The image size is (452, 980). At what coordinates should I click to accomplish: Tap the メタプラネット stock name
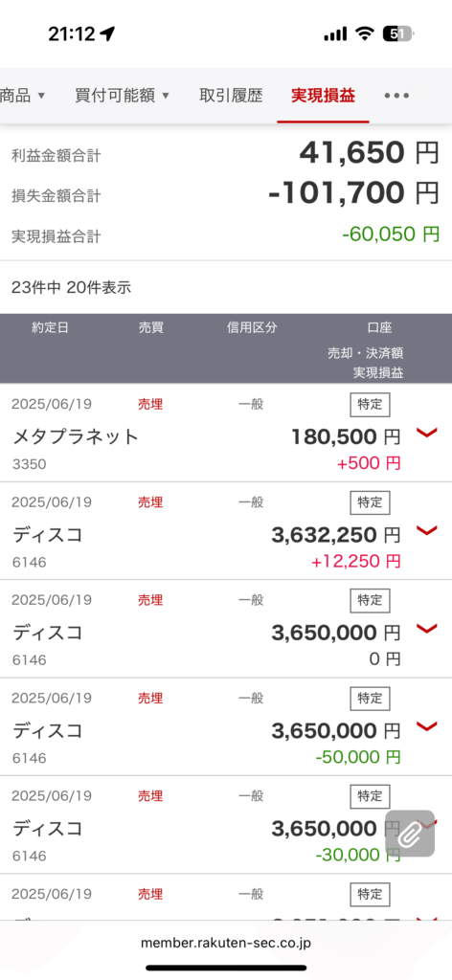pos(76,436)
